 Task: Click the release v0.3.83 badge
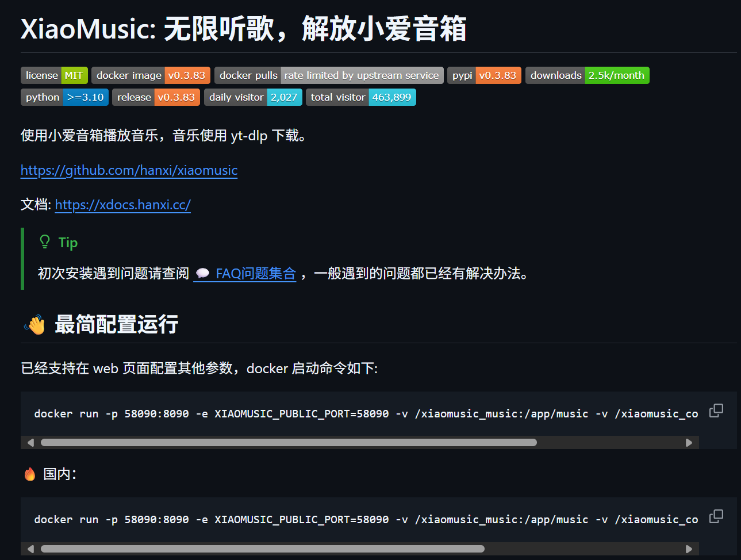click(156, 97)
